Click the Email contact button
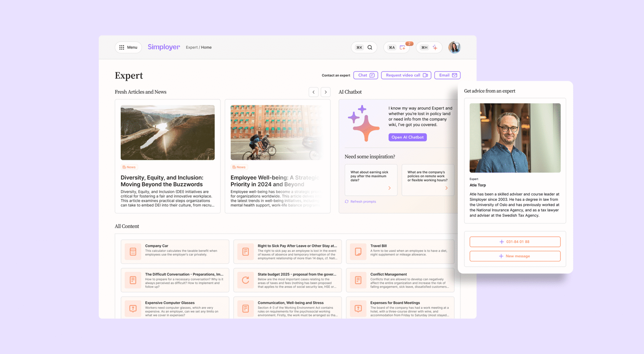 [x=447, y=75]
